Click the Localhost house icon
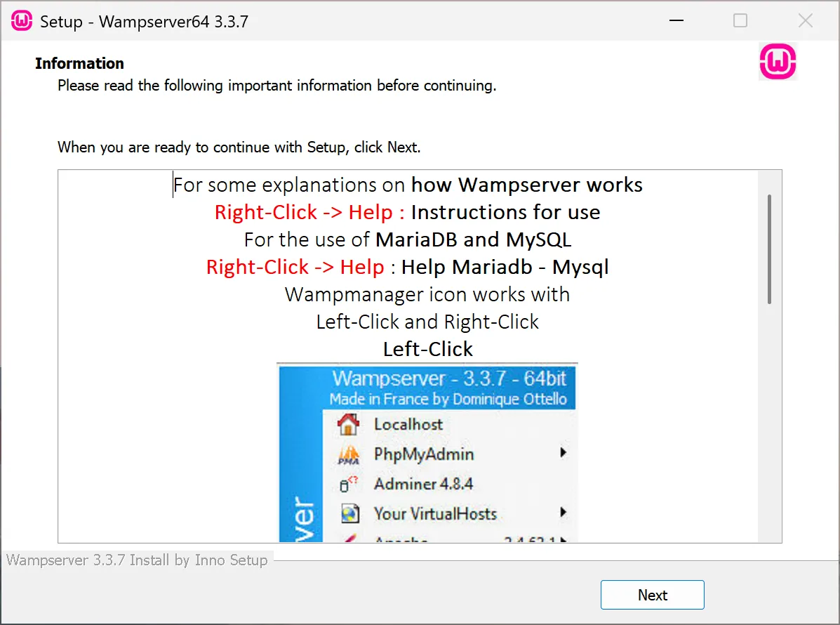This screenshot has width=840, height=625. (348, 424)
